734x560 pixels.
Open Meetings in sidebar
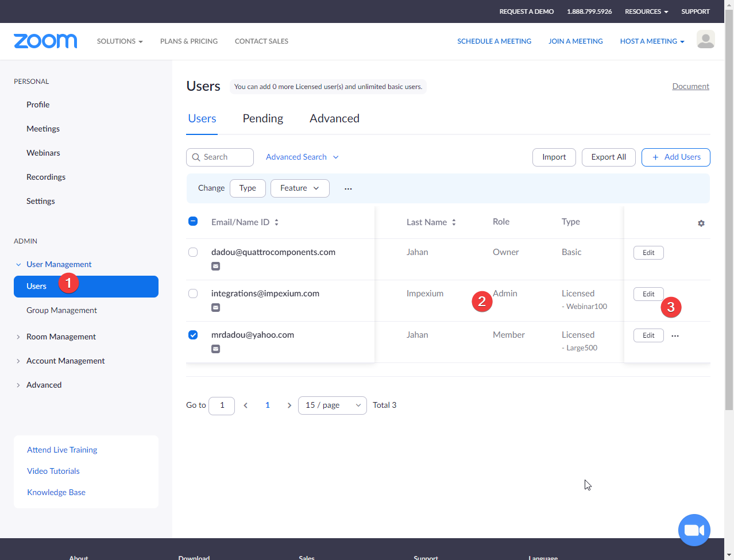pyautogui.click(x=43, y=129)
